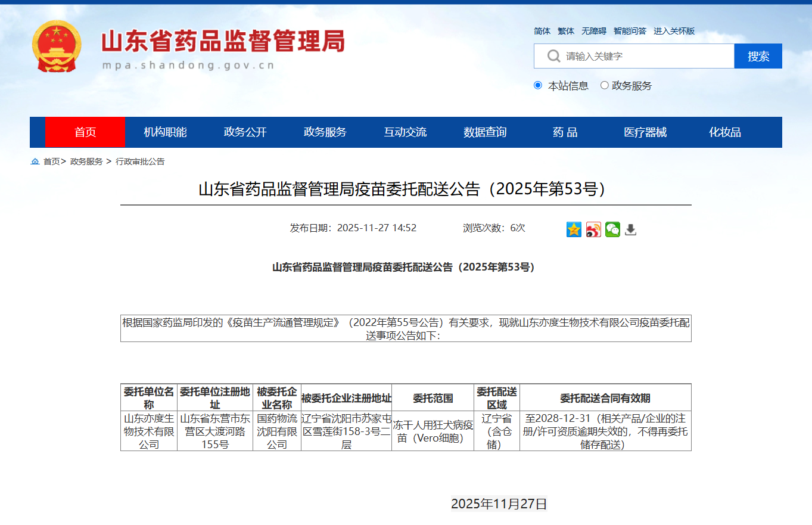Click the download arrow icon
812x525 pixels.
coord(630,229)
